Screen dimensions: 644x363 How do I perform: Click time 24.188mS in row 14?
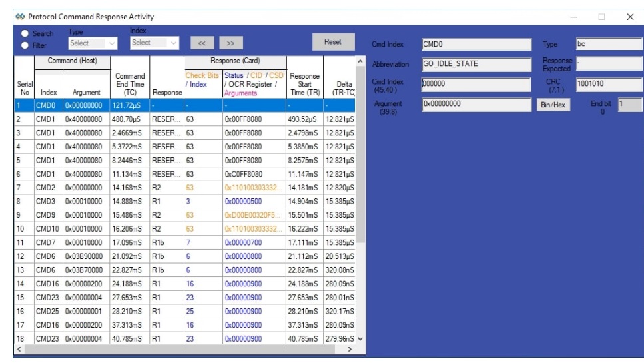(x=130, y=284)
